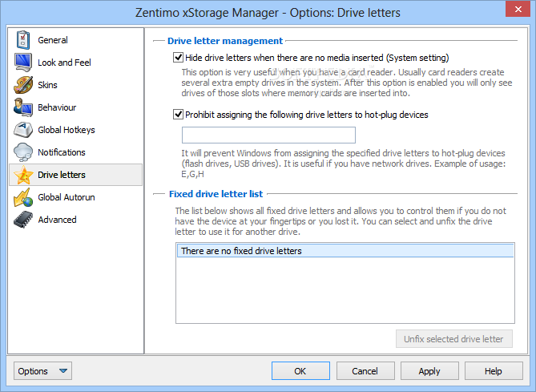
Task: Open the Advanced chip icon
Action: 23,220
